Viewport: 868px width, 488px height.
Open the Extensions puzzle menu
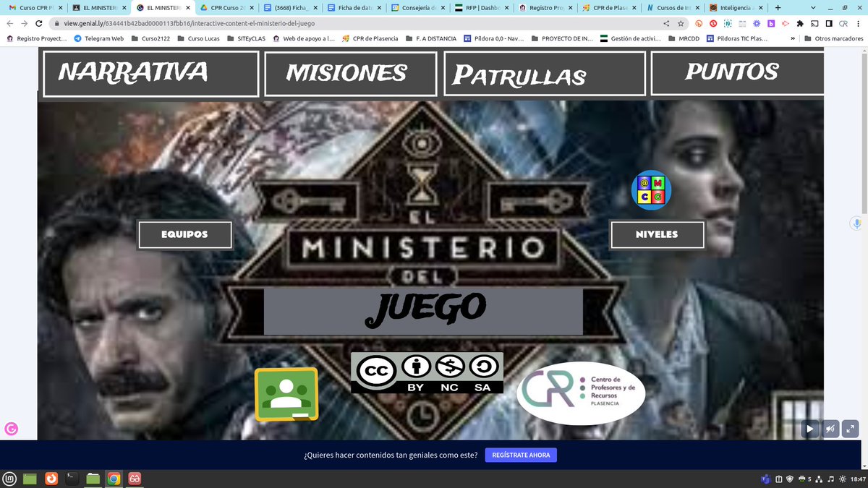click(800, 23)
